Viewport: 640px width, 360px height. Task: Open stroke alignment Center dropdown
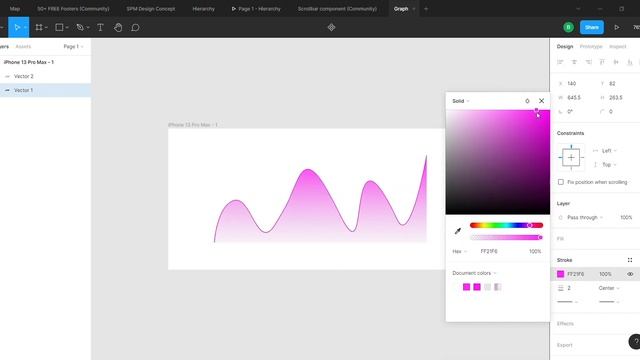[x=609, y=288]
